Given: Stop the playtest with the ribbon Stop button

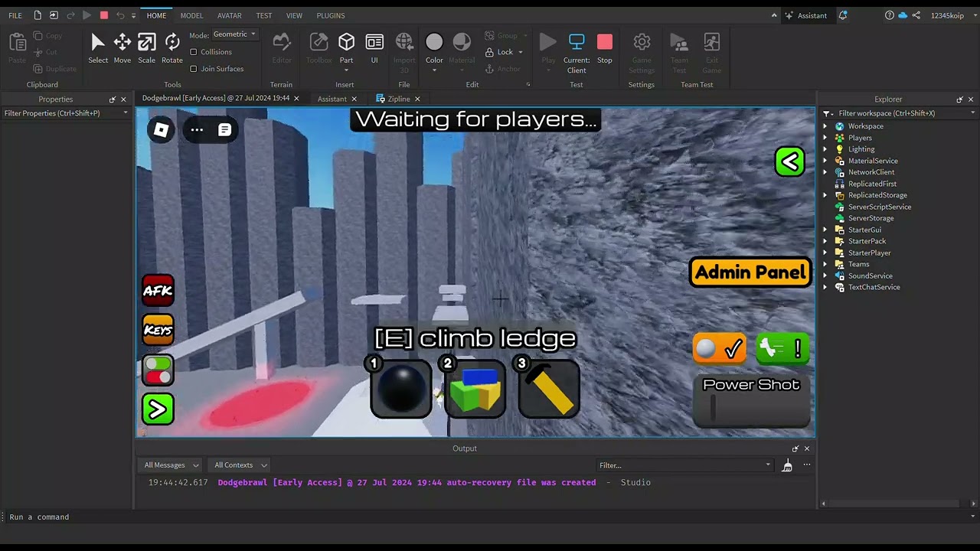Looking at the screenshot, I should tap(605, 47).
